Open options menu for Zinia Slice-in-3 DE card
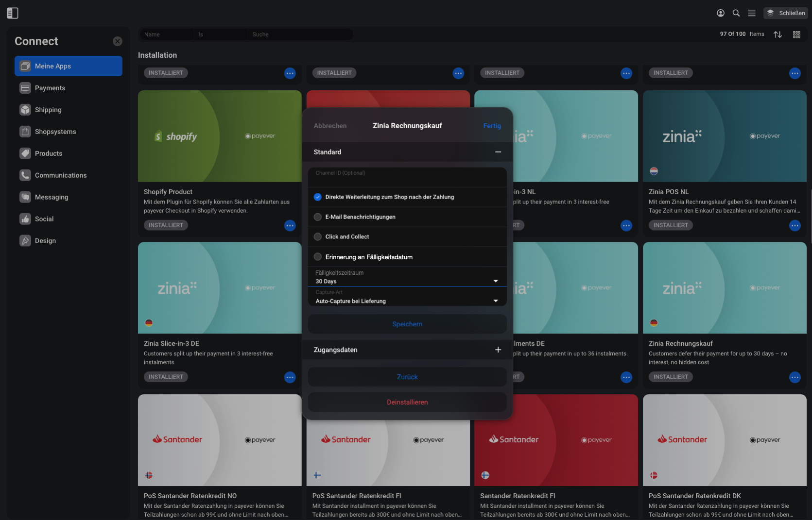The height and width of the screenshot is (520, 812). point(290,377)
